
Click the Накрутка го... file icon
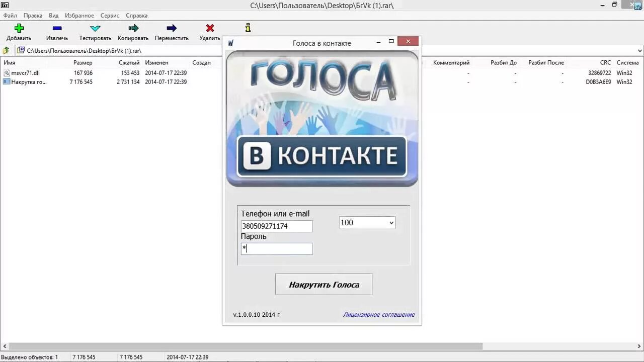(x=7, y=81)
